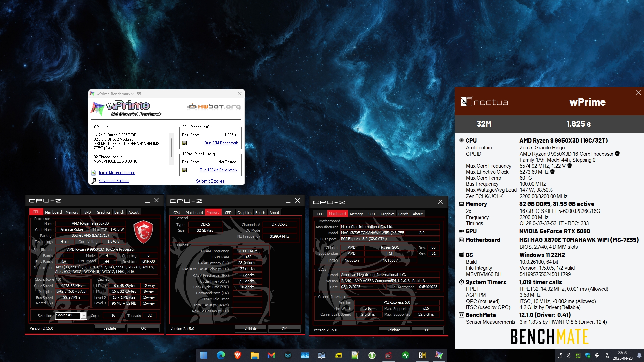The height and width of the screenshot is (362, 644).
Task: Click the verified shield next to 1.22 V
Action: coord(569,166)
